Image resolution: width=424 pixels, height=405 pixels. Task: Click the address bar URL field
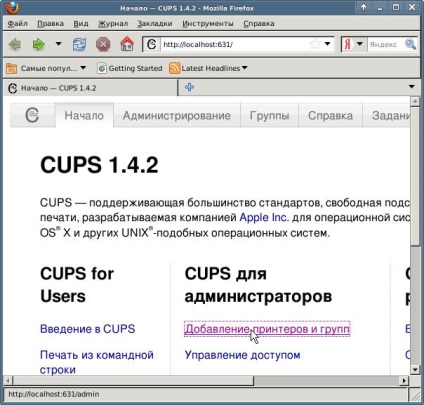coord(235,44)
